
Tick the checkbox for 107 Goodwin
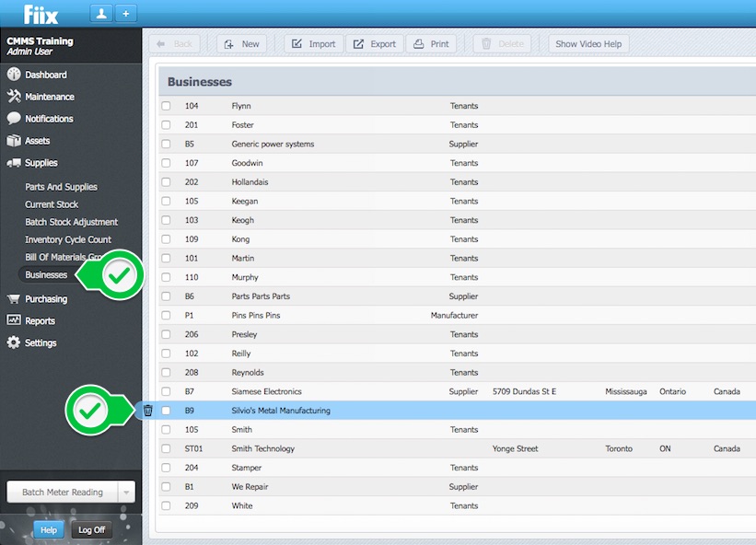click(x=166, y=163)
